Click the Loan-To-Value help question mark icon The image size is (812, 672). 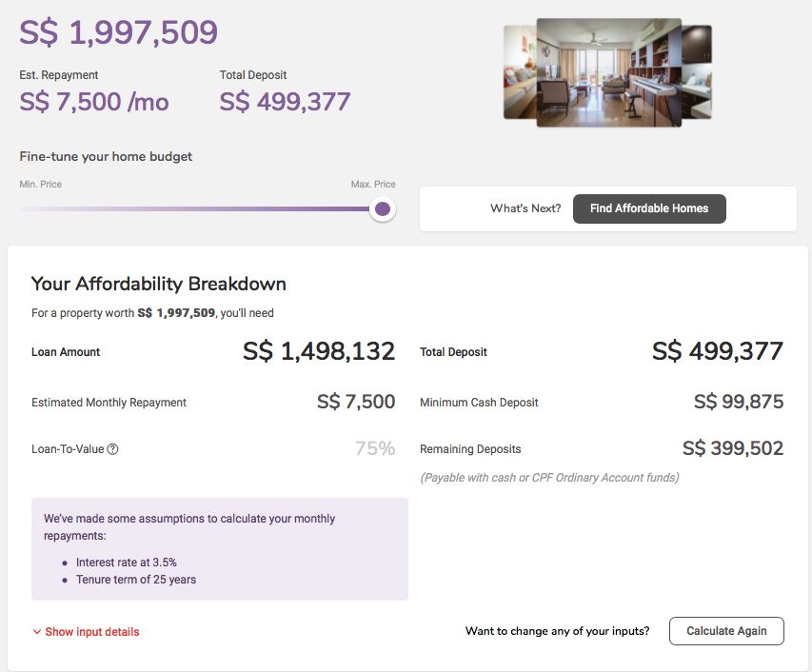pyautogui.click(x=113, y=449)
